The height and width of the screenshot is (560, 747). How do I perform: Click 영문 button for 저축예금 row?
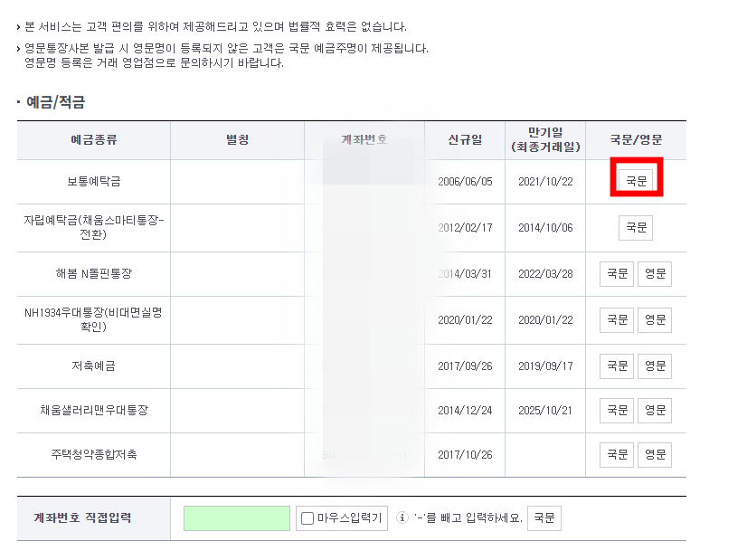pyautogui.click(x=655, y=366)
